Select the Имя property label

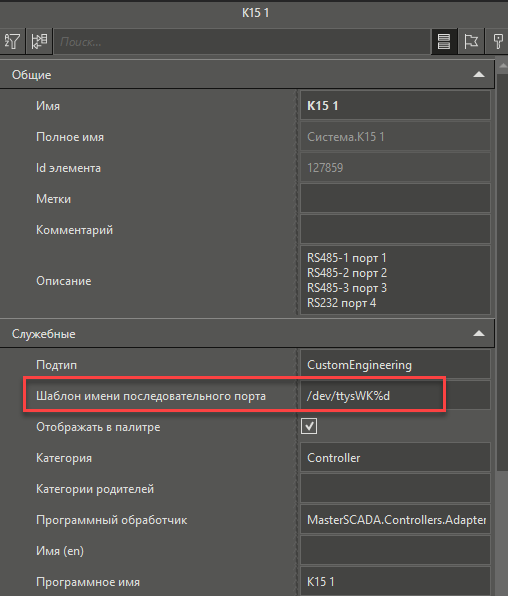(x=48, y=106)
